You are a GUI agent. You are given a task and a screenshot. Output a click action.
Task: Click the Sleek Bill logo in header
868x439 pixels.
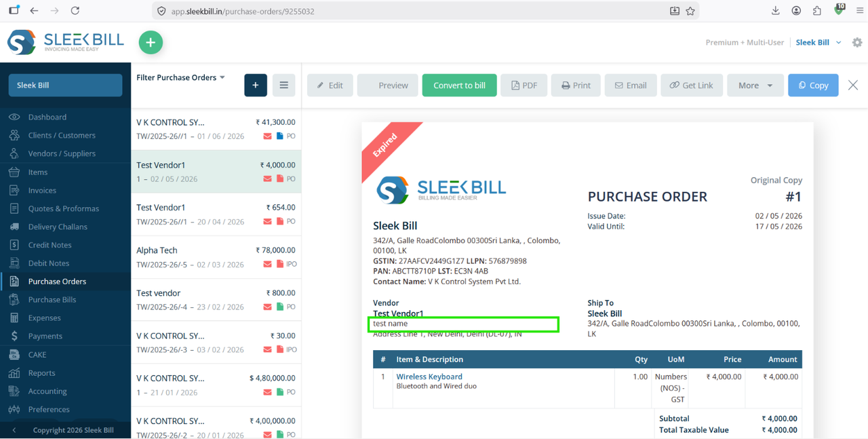pos(66,42)
